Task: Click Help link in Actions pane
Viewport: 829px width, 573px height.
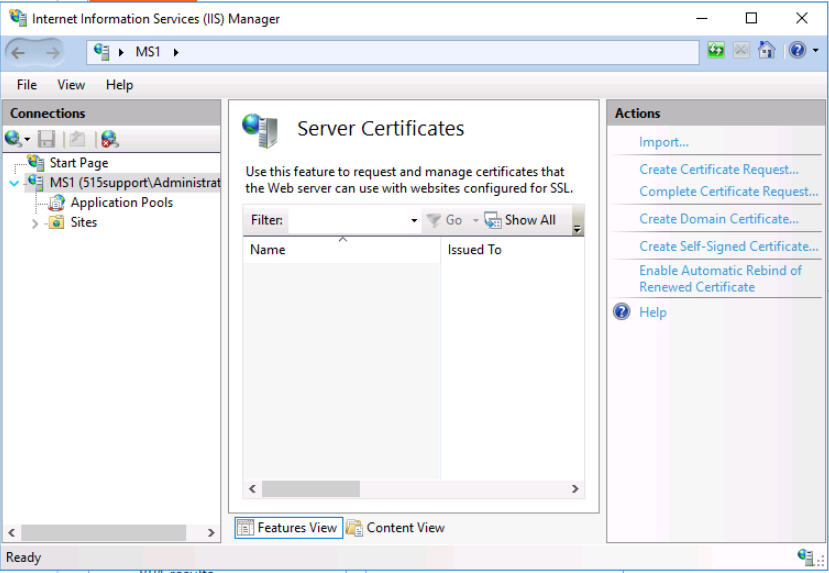Action: point(652,312)
